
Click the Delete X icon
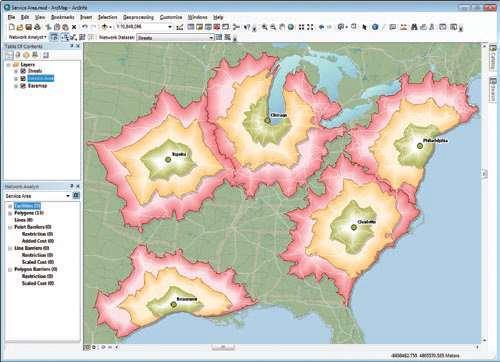[x=74, y=27]
